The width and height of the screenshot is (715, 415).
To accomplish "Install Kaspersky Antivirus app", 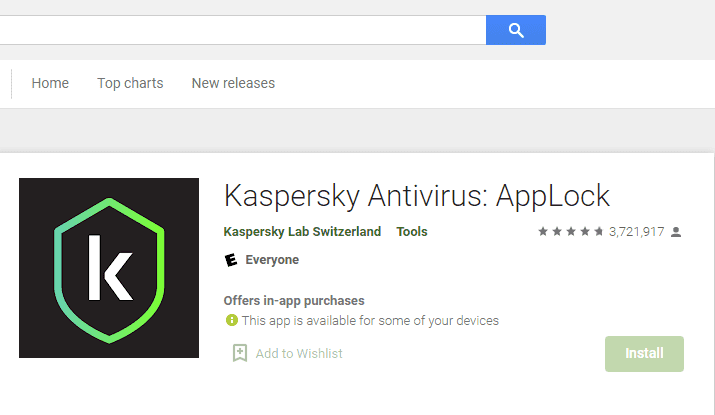I will 644,354.
